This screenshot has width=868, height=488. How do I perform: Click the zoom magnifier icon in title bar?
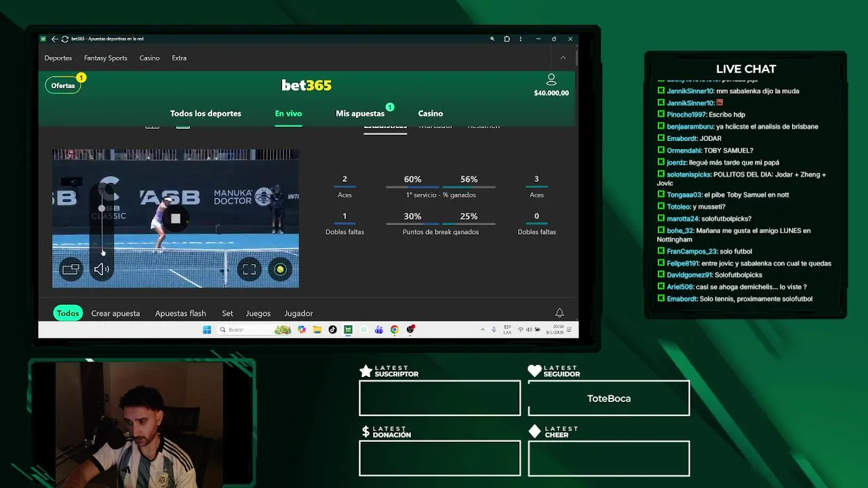pyautogui.click(x=492, y=39)
